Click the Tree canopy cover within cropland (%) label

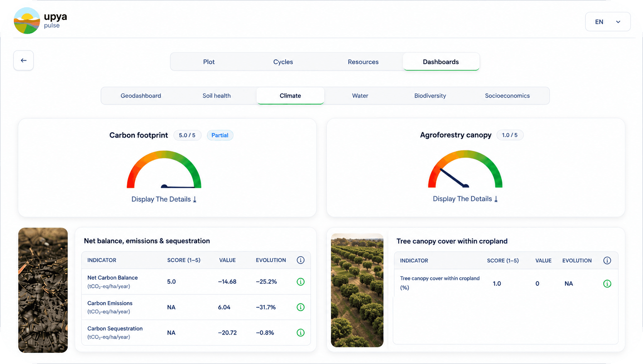pos(440,283)
